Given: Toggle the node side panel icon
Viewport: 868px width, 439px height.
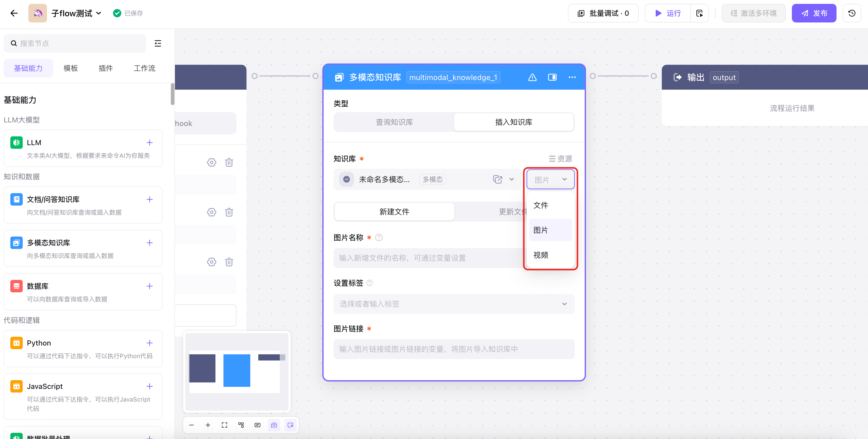Looking at the screenshot, I should pos(552,77).
